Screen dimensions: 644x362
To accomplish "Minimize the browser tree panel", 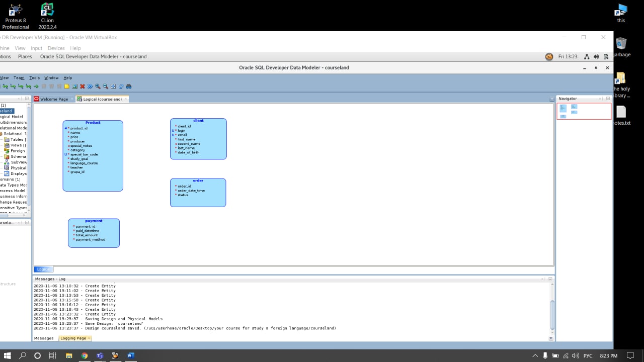I will coord(27,99).
